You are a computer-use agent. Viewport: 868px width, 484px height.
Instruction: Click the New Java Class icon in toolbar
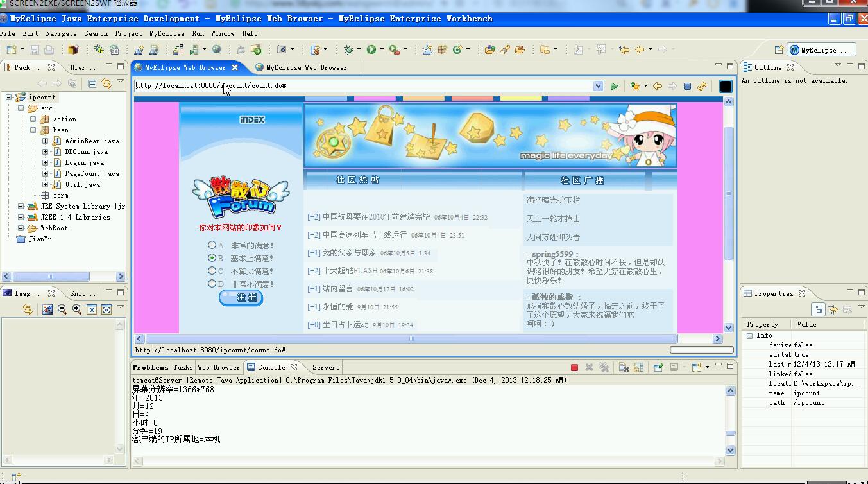(x=459, y=49)
